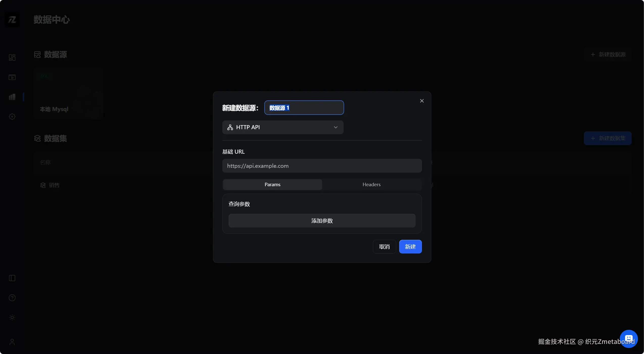Click the dropdown chevron arrow

[336, 127]
